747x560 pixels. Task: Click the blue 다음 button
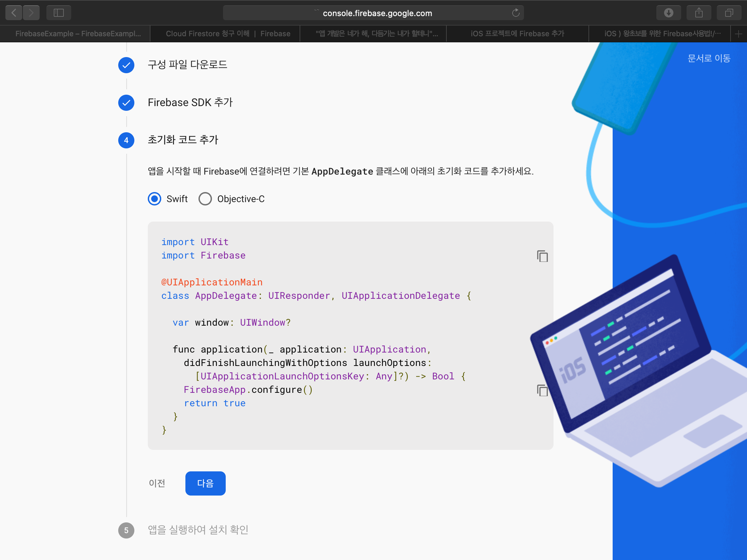(x=205, y=483)
